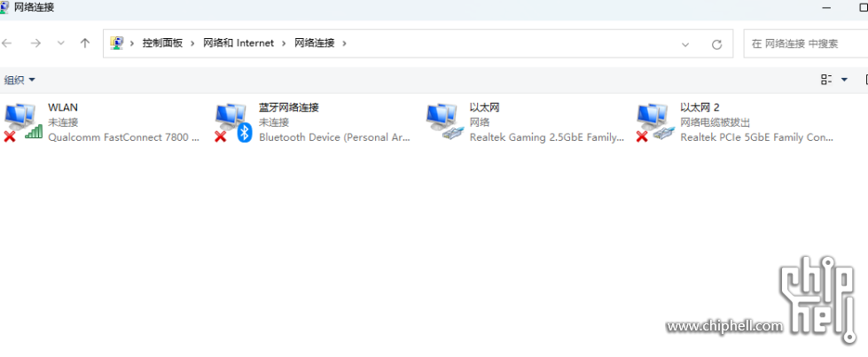Viewport: 868px width, 357px height.
Task: Expand chevron after 网络连接 breadcrumb
Action: coord(344,43)
